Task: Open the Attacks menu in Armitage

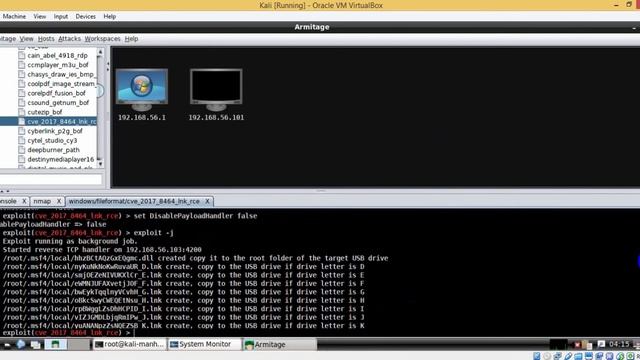Action: (69, 39)
